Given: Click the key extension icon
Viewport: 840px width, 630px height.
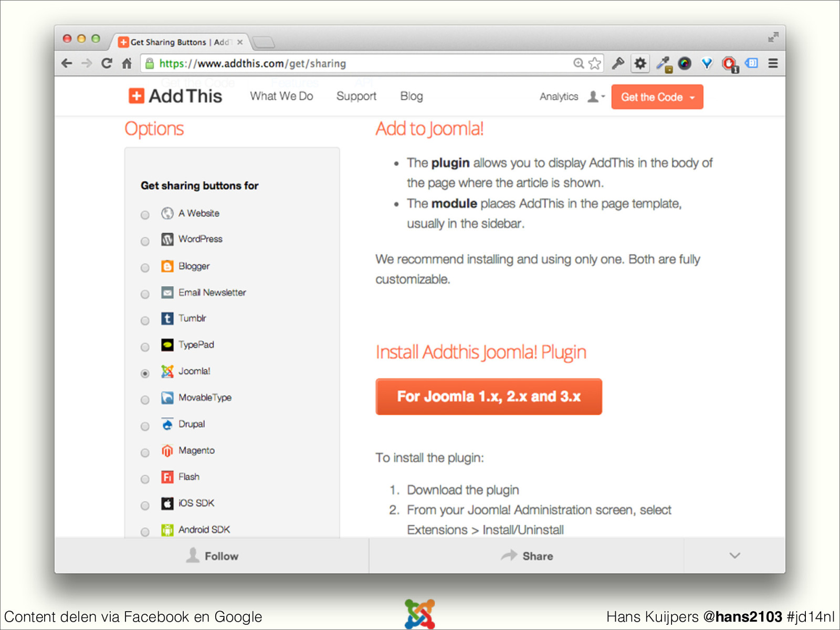Looking at the screenshot, I should (x=618, y=64).
